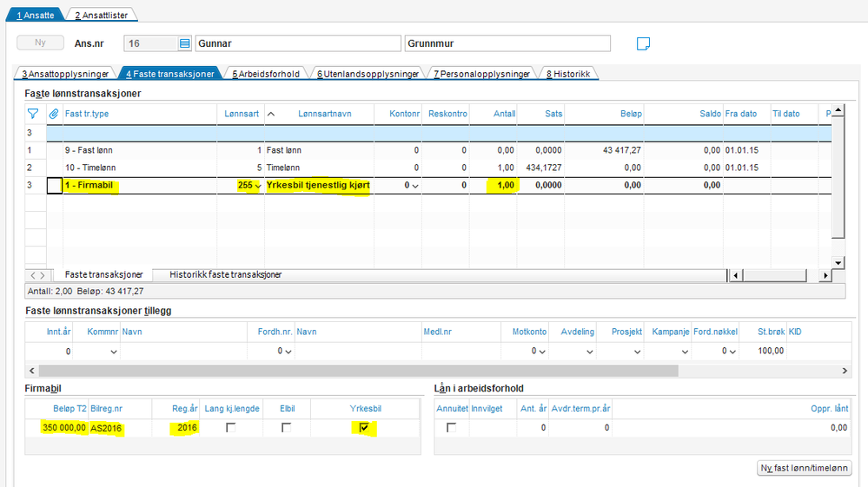Select the Historikk faste transaksjoner sheet tab
The height and width of the screenshot is (487, 868).
click(225, 274)
